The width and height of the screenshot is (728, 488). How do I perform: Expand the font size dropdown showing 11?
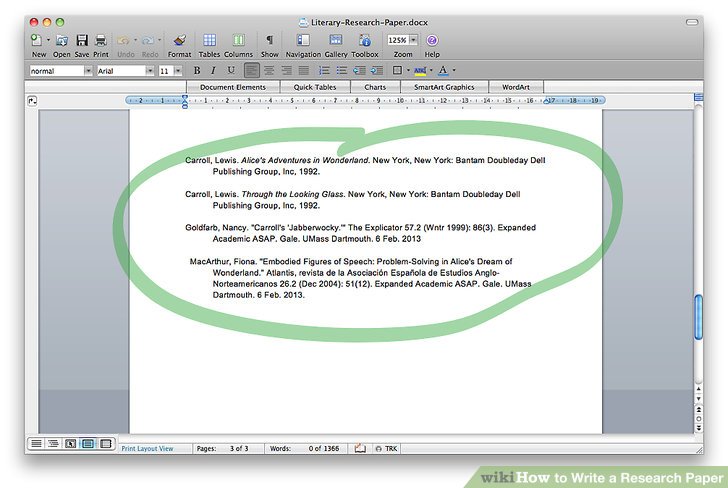tap(178, 71)
